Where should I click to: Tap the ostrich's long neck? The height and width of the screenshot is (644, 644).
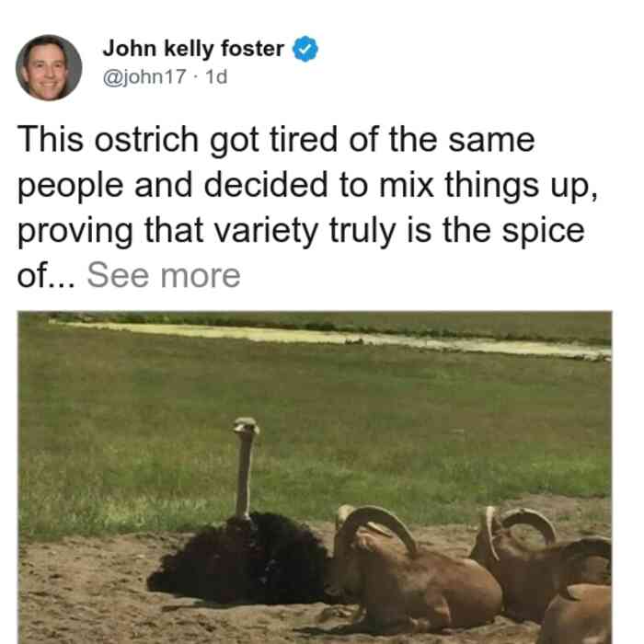coord(244,477)
